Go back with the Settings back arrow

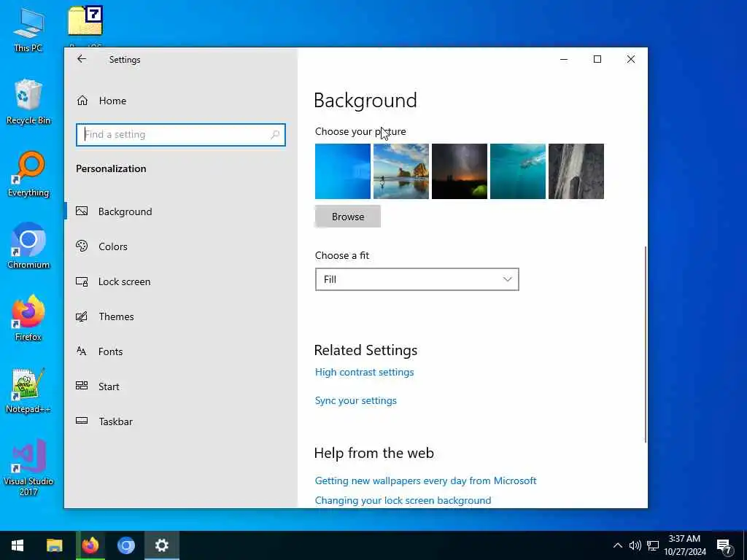[x=82, y=59]
